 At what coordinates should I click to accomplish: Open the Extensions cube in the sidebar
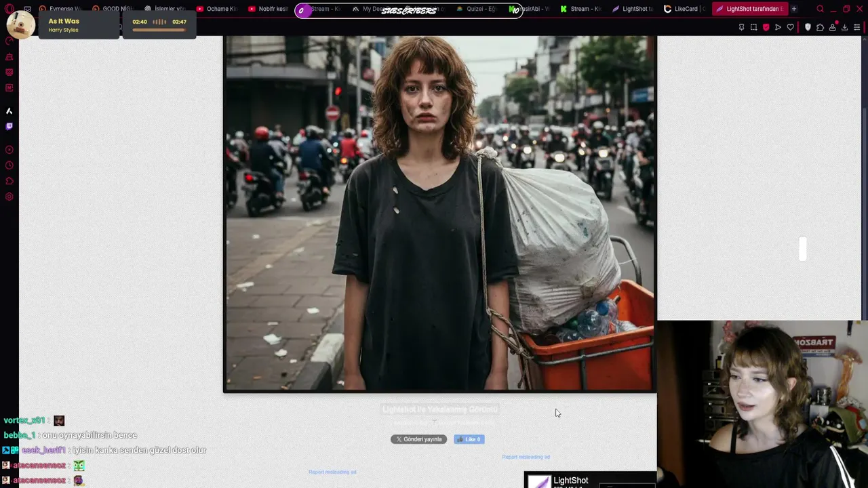click(x=9, y=181)
